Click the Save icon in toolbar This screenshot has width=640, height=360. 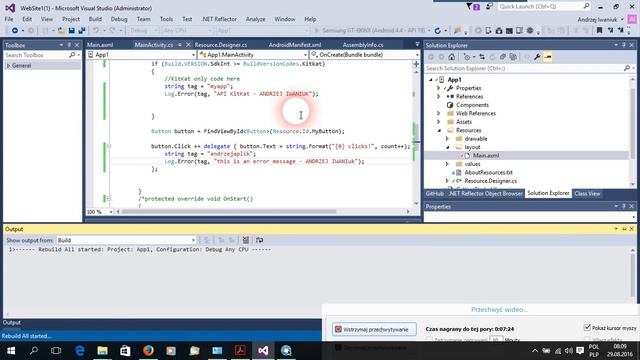click(x=71, y=31)
